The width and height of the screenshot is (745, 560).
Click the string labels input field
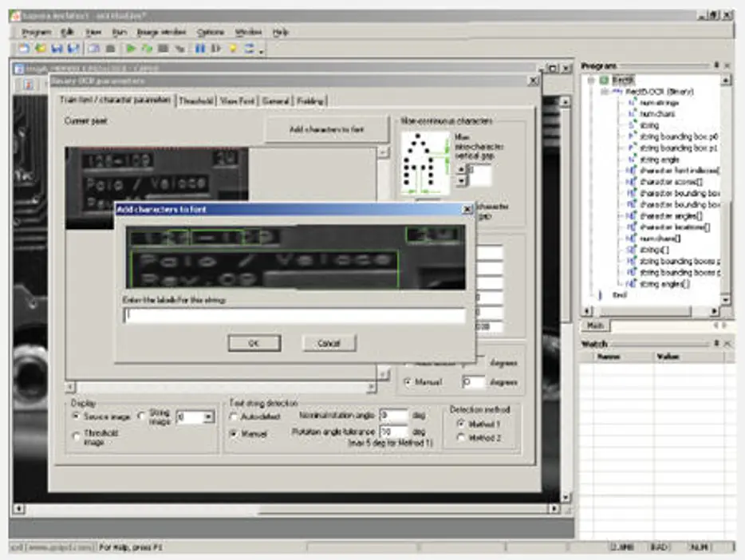294,315
